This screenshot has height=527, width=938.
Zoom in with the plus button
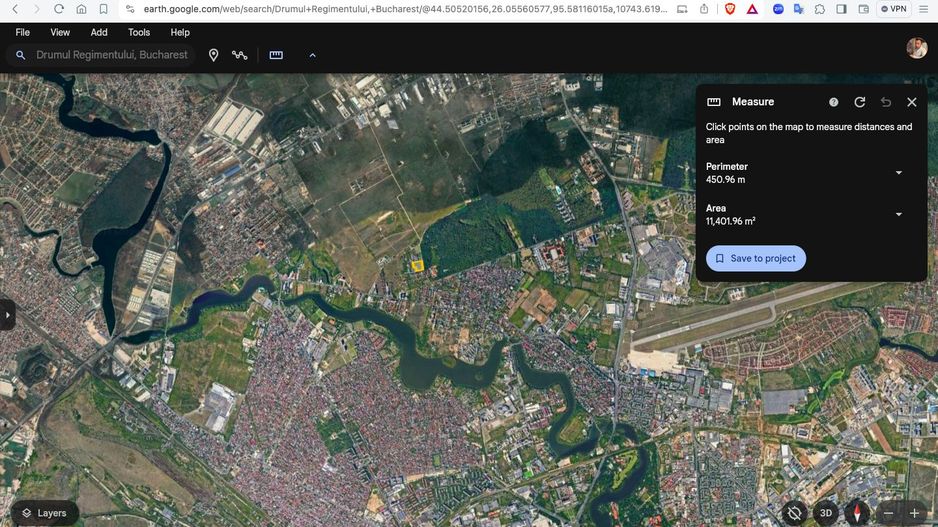(914, 513)
